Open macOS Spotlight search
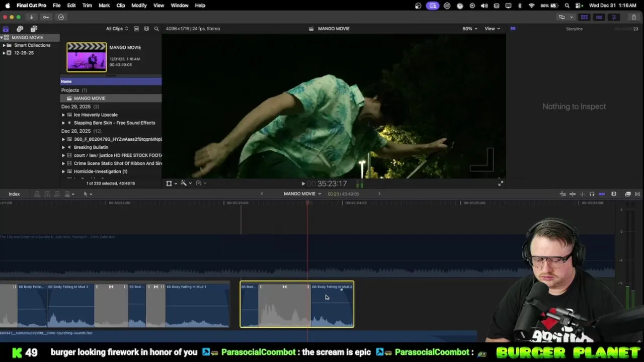644x362 pixels. point(567,6)
